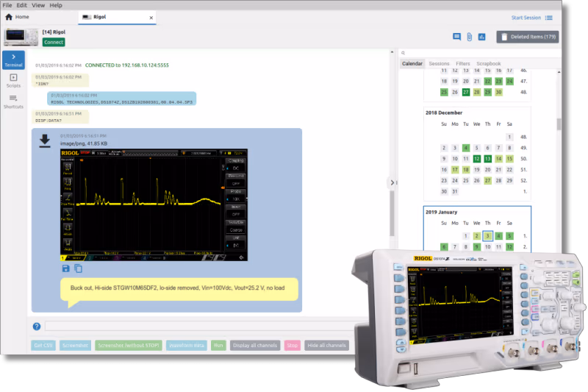Click the pink Stop button
This screenshot has height=392, width=588.
click(x=292, y=346)
